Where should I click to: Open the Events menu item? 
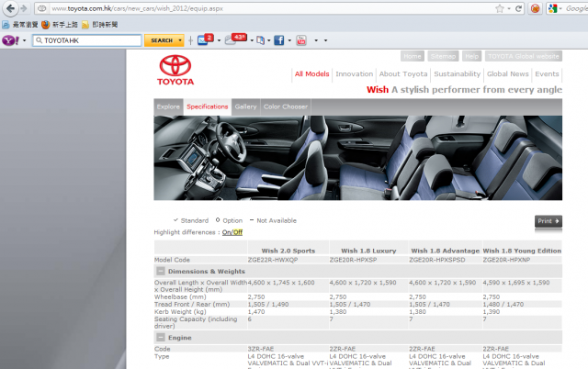[547, 74]
